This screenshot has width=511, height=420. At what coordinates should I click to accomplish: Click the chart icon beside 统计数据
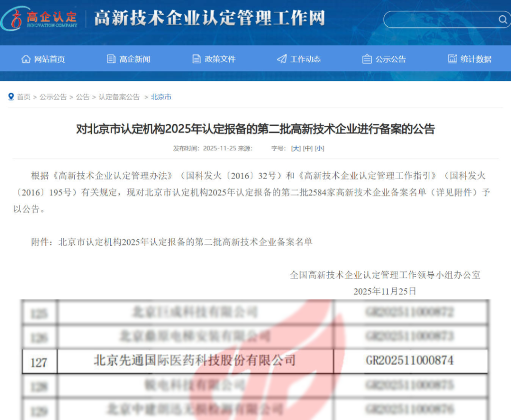click(453, 59)
